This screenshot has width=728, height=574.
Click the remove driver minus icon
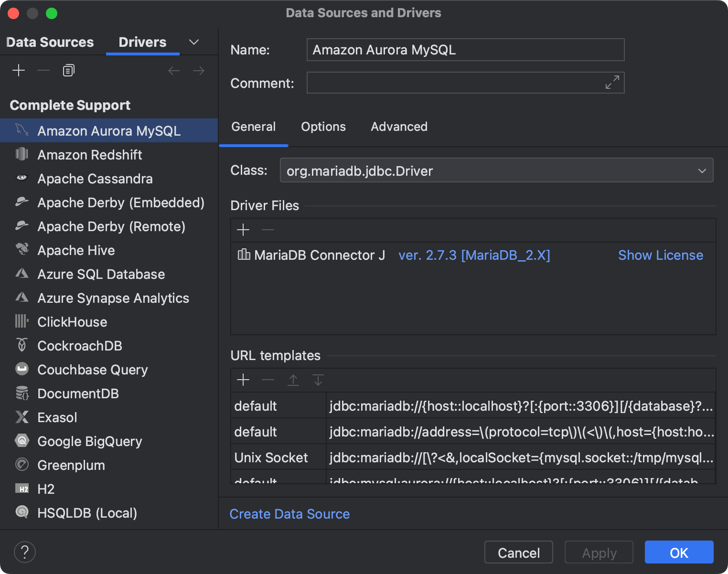pyautogui.click(x=43, y=70)
